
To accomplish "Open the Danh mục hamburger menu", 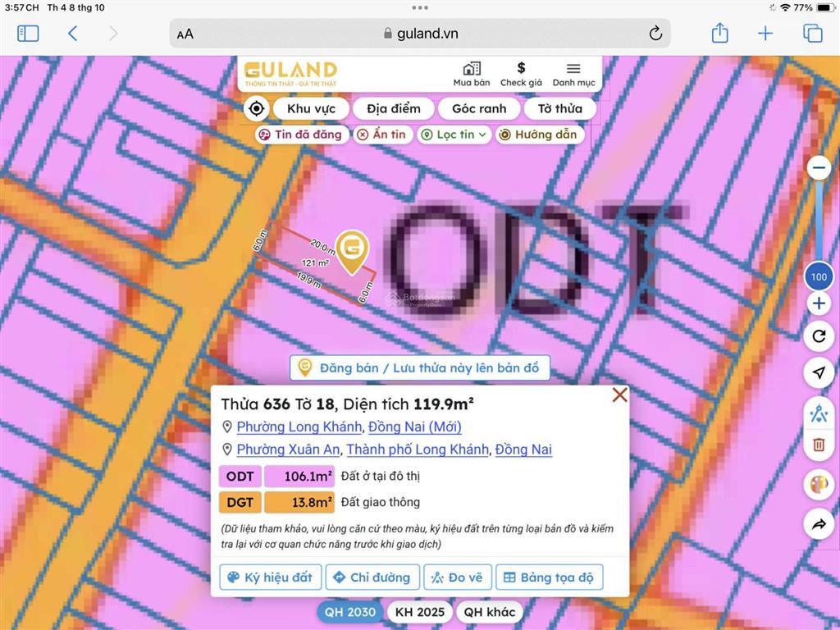I will pyautogui.click(x=573, y=74).
